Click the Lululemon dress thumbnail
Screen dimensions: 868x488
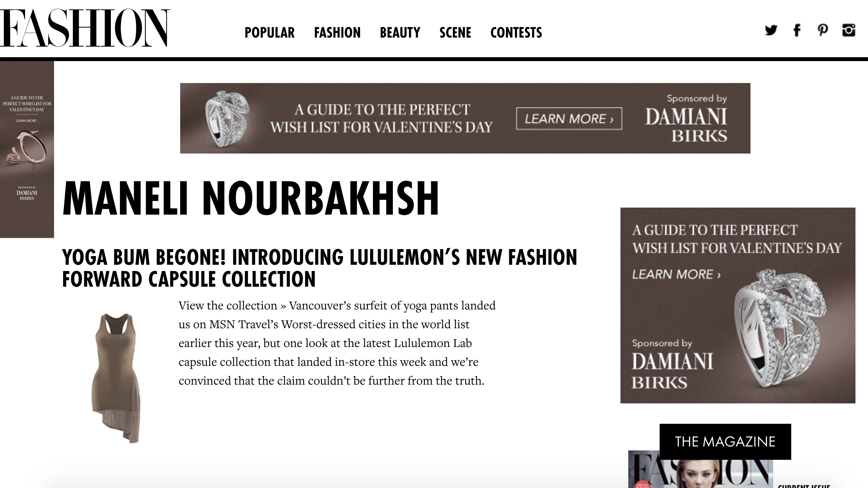[x=116, y=378]
